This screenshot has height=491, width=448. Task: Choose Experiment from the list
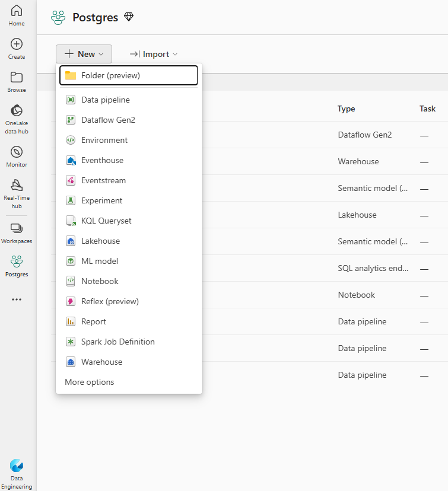click(x=128, y=200)
